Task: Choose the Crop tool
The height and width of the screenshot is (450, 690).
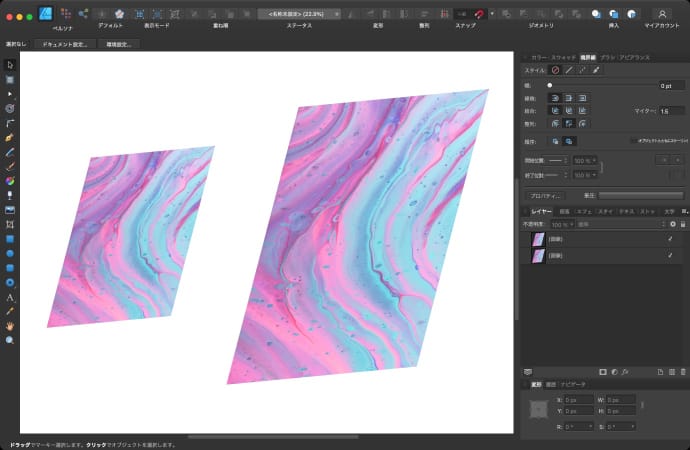Action: pyautogui.click(x=10, y=225)
